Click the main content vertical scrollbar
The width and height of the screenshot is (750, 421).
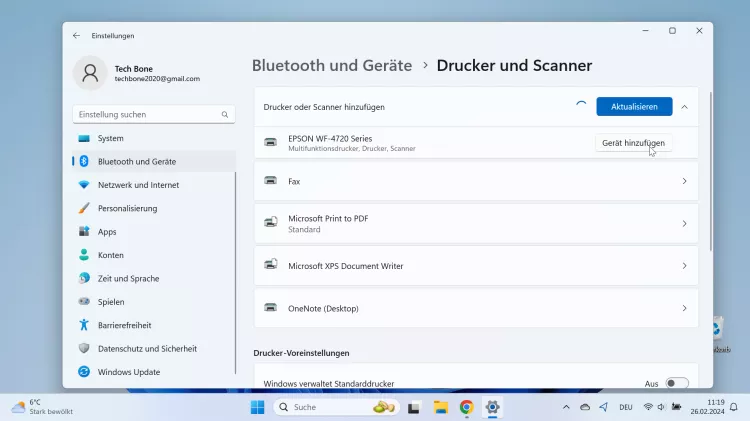[711, 171]
